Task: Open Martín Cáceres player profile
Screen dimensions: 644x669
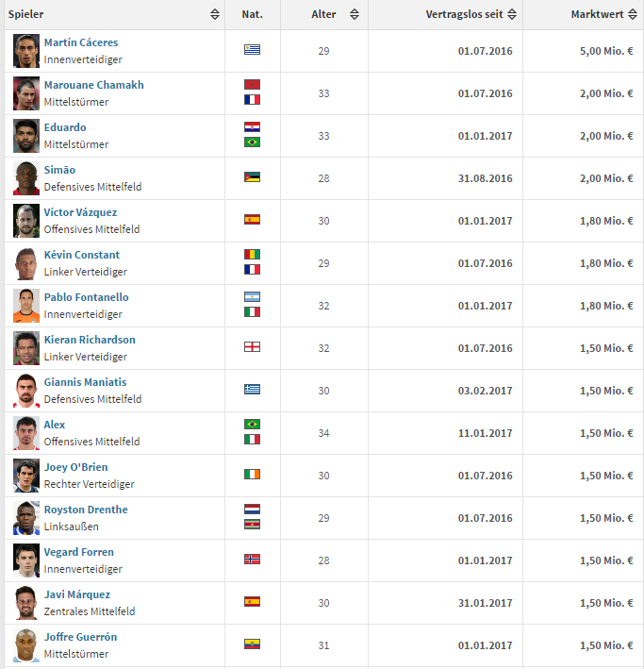Action: (x=81, y=42)
